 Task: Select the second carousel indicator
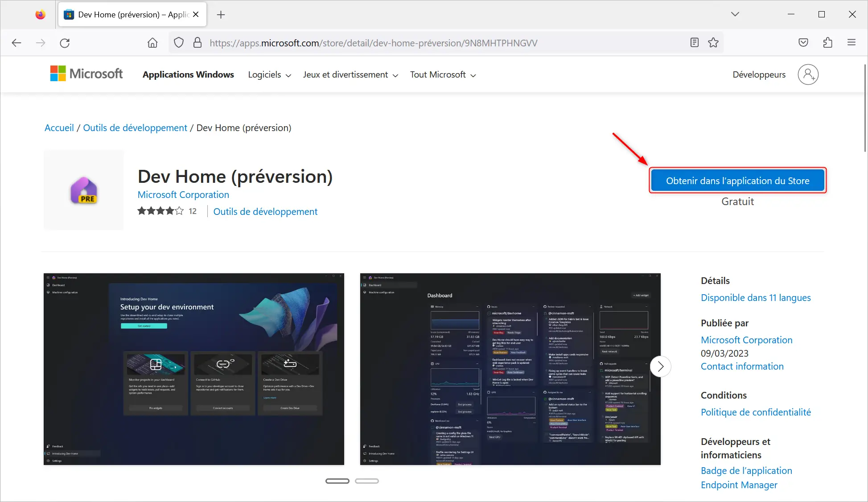tap(367, 481)
